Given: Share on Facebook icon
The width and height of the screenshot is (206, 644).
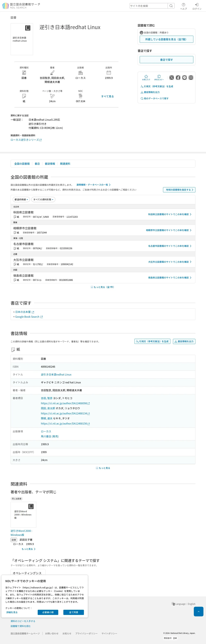Looking at the screenshot, I should click(178, 77).
